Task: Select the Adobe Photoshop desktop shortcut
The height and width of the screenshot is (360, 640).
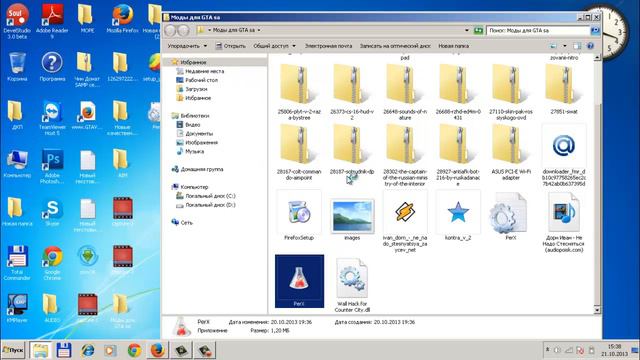Action: pos(52,166)
